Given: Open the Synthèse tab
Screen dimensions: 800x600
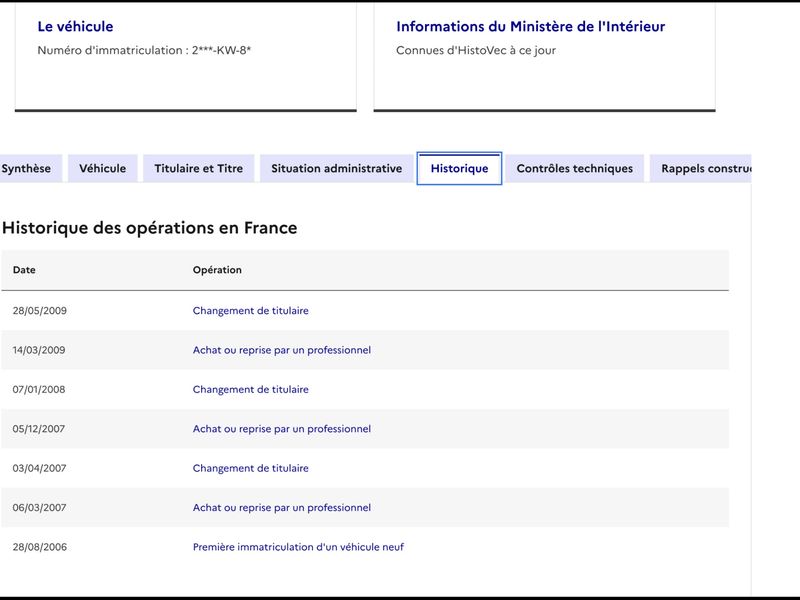Looking at the screenshot, I should point(28,168).
